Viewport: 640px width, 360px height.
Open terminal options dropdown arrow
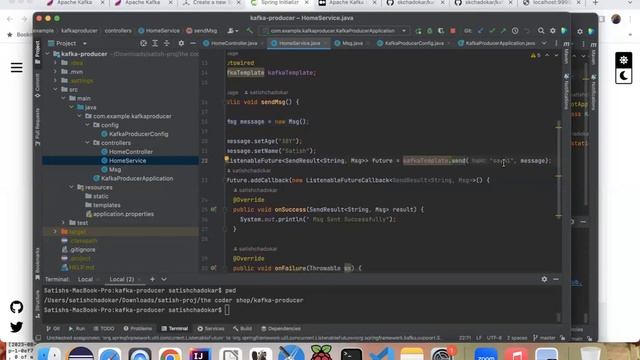click(164, 280)
